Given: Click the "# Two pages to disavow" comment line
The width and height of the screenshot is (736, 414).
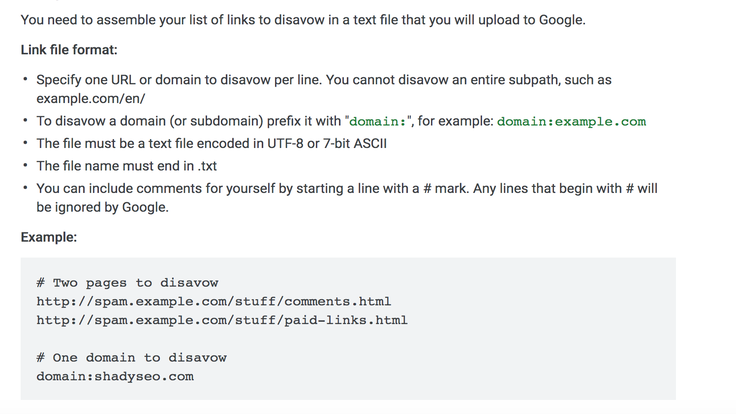Looking at the screenshot, I should pyautogui.click(x=127, y=283).
